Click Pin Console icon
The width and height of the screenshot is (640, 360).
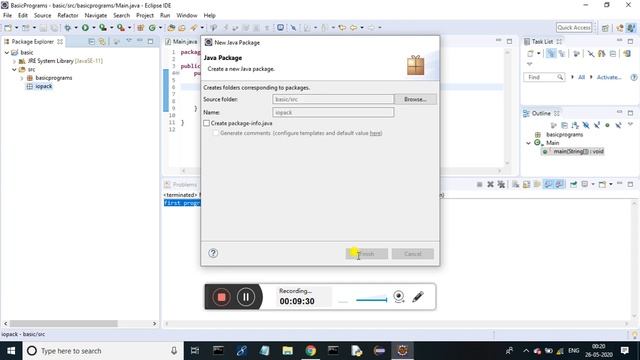click(573, 184)
